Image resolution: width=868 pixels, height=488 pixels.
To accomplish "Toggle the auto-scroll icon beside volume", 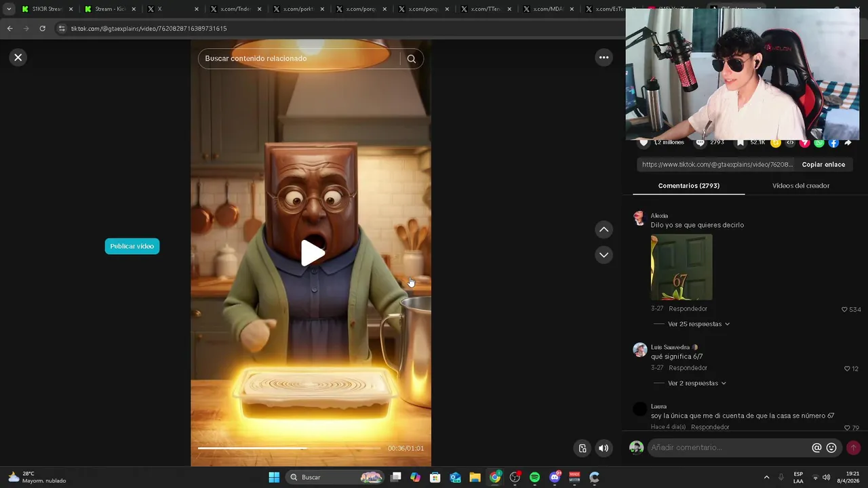I will [583, 448].
